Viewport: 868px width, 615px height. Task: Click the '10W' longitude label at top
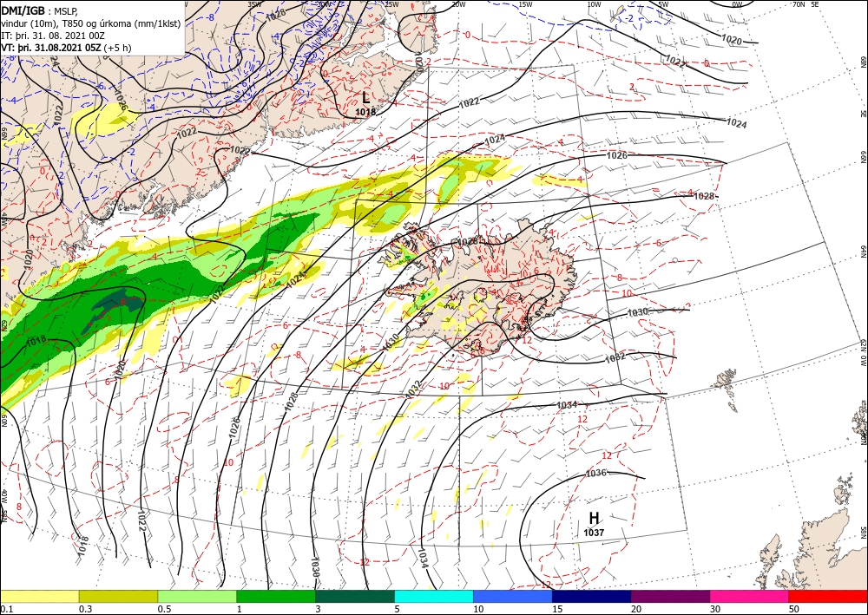(594, 4)
